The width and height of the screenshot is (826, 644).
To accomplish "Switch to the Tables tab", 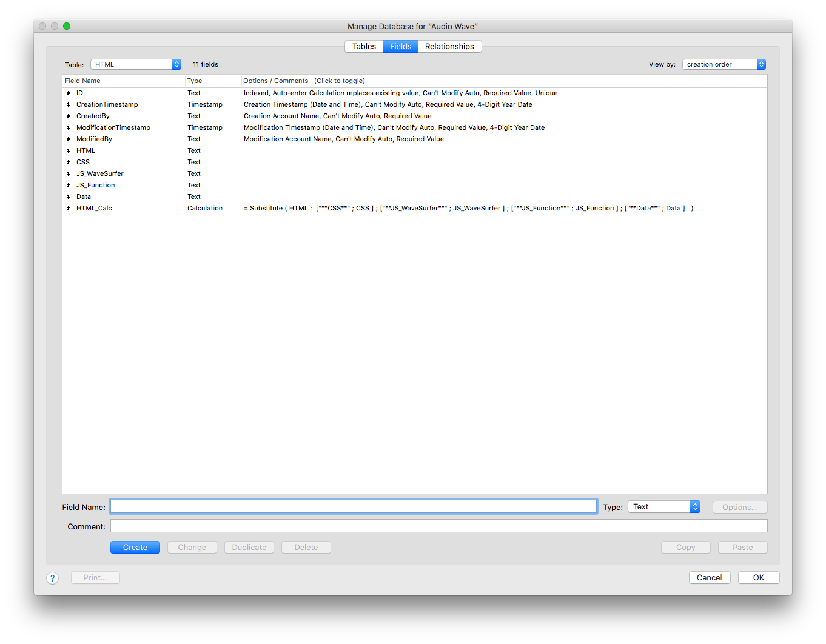I will [x=364, y=46].
